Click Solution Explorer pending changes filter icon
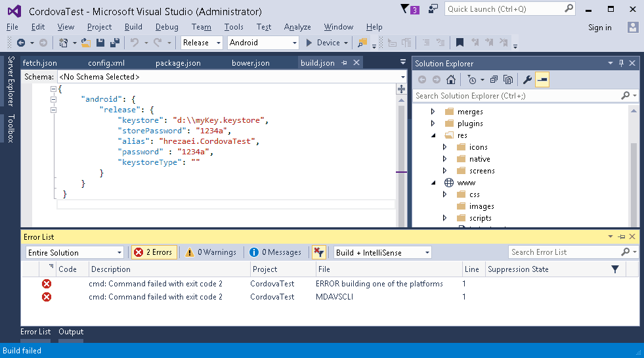Image resolution: width=644 pixels, height=358 pixels. click(x=472, y=79)
